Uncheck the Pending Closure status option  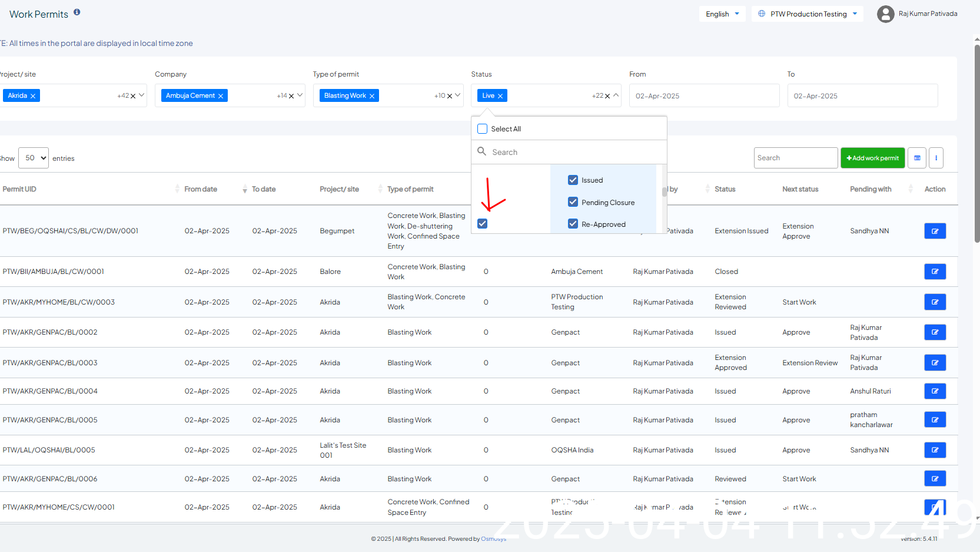(573, 202)
